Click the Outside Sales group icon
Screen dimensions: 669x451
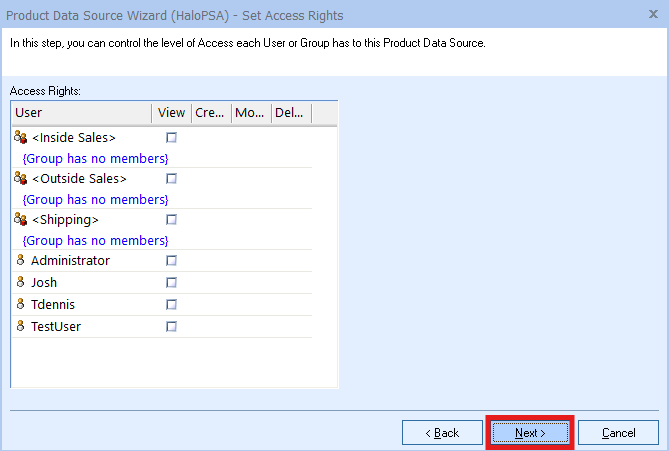[x=21, y=179]
